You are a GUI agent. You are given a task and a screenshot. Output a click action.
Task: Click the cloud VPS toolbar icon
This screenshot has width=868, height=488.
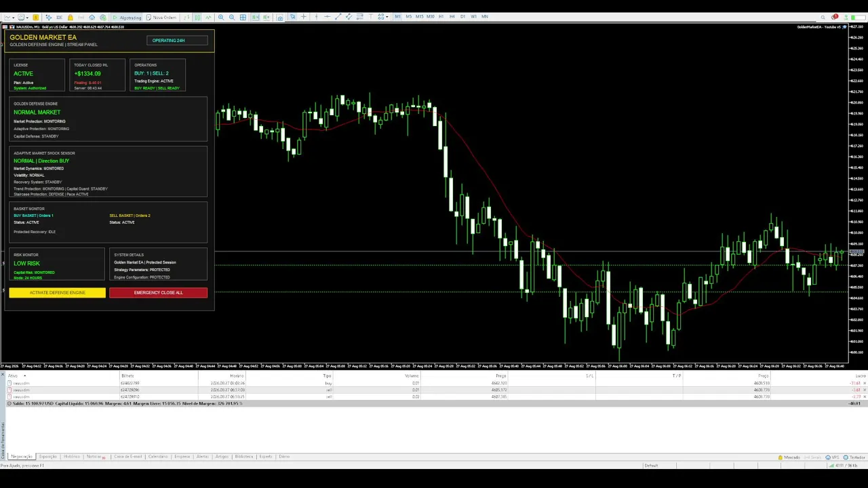(92, 17)
